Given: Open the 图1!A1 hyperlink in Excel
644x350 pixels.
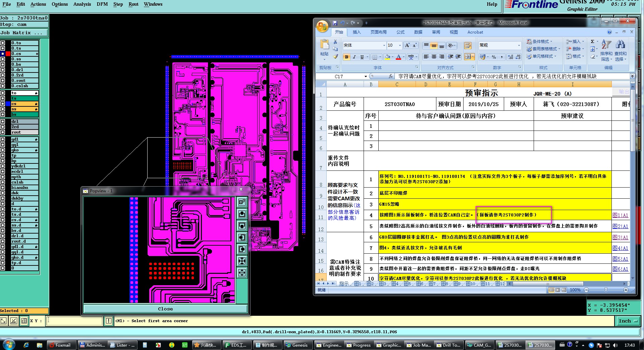Looking at the screenshot, I should pos(620,215).
